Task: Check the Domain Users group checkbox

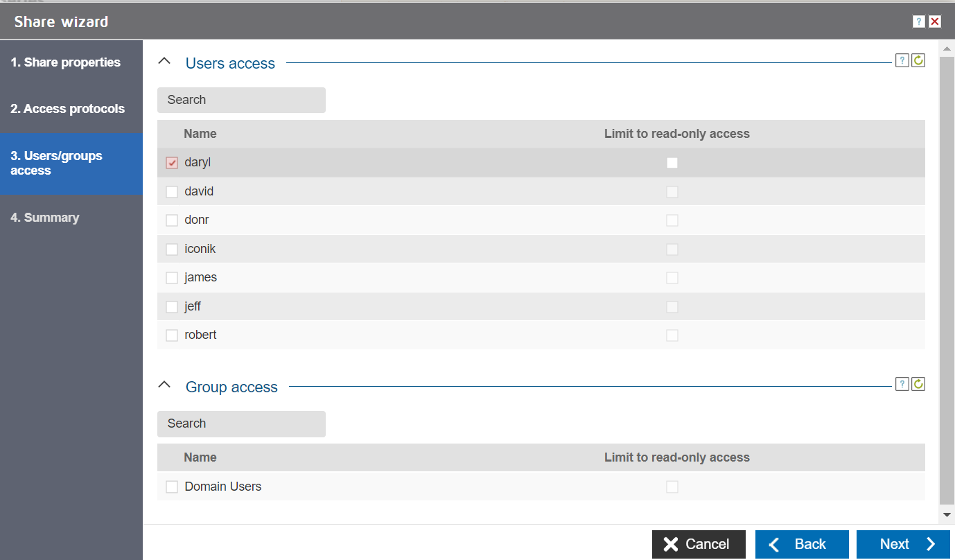Action: [x=172, y=487]
